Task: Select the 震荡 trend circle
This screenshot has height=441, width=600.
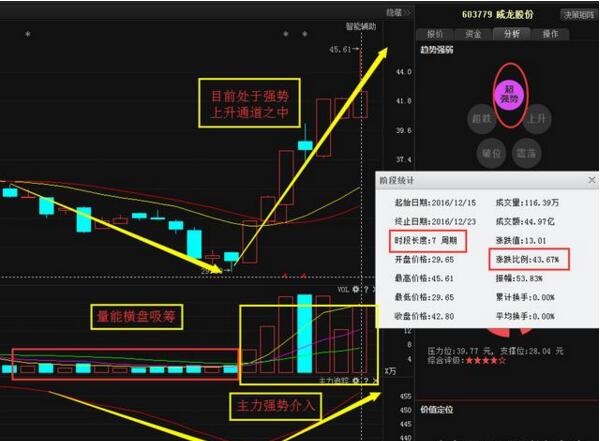Action: coord(527,154)
